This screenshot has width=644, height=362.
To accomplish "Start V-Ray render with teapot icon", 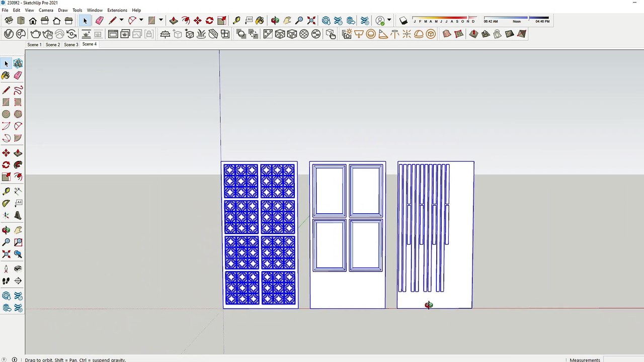I will (35, 34).
